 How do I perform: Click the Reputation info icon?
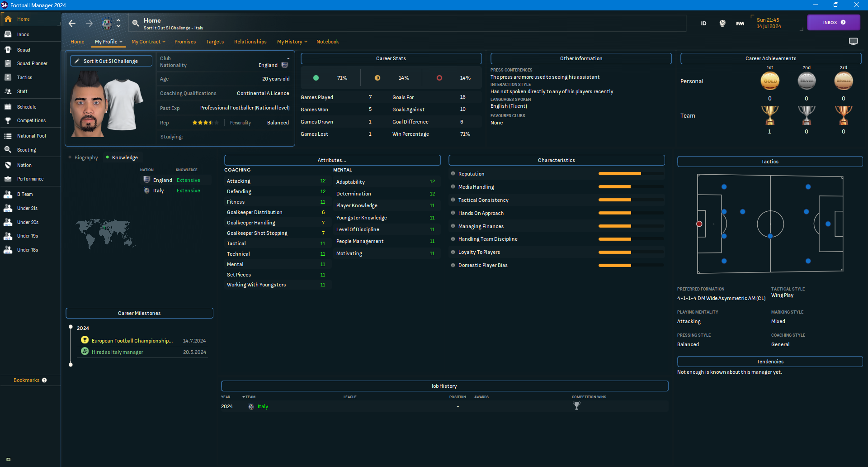click(453, 174)
